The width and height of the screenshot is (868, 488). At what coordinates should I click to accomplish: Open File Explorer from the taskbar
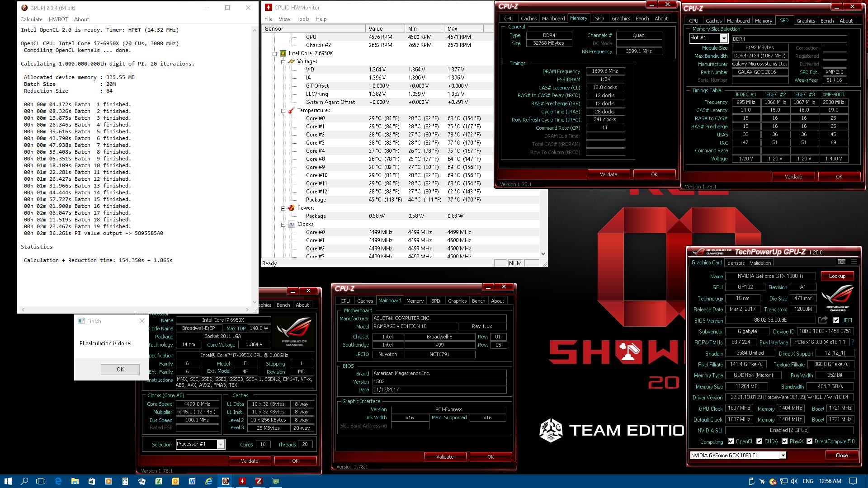pos(75,481)
